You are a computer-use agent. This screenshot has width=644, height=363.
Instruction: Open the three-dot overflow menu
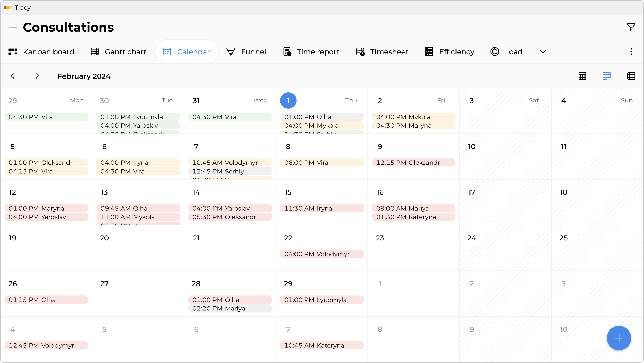[x=631, y=51]
